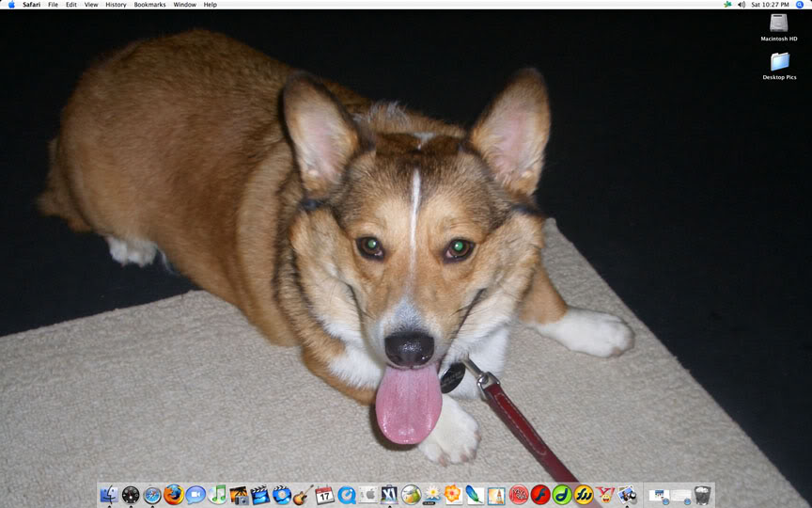This screenshot has width=812, height=508.
Task: Click the red Macromedia Flash icon
Action: pyautogui.click(x=540, y=495)
